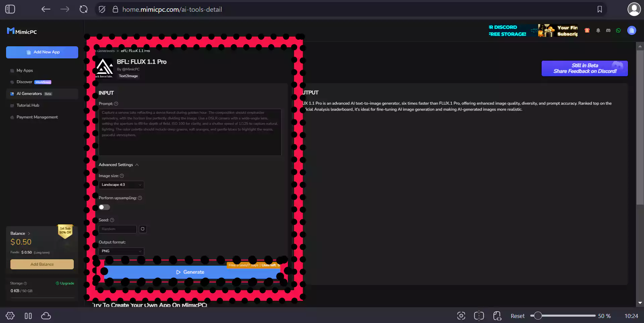Click the 50 % zoom value
This screenshot has height=323, width=644.
tap(604, 316)
